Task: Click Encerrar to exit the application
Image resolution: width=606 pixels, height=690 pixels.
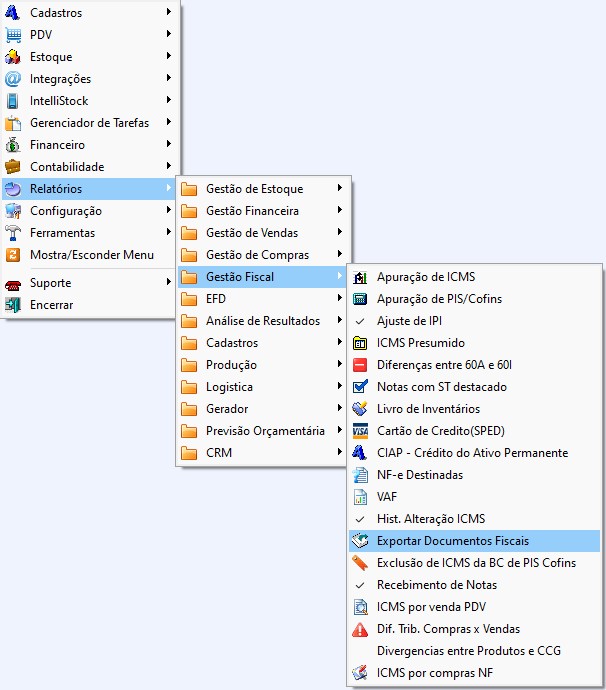Action: tap(51, 305)
